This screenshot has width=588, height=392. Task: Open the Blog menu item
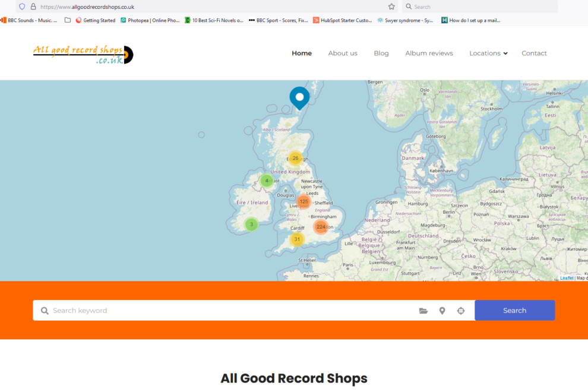381,53
